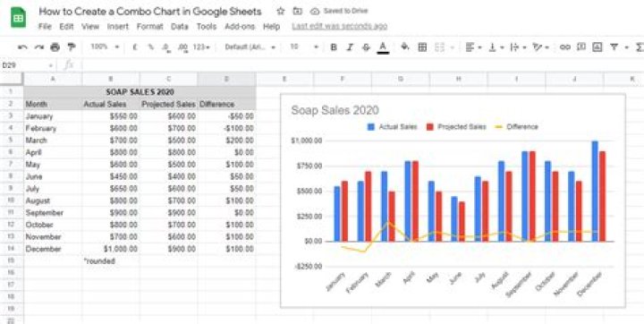
Task: Open the fill color bucket
Action: 405,47
